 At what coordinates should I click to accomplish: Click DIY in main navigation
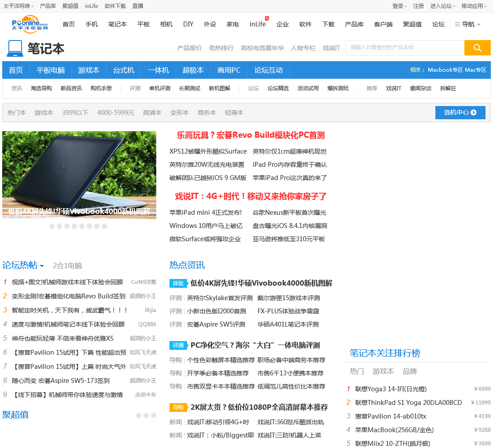pyautogui.click(x=188, y=24)
